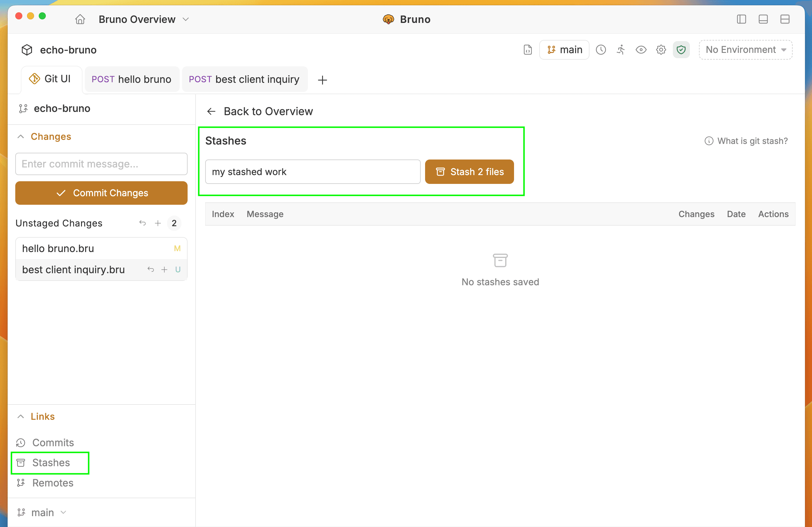Click the document icon beside main branch
This screenshot has height=527, width=812.
pyautogui.click(x=528, y=50)
